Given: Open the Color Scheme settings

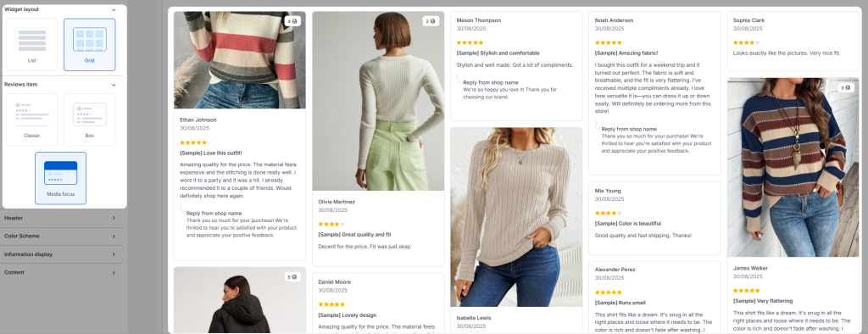Looking at the screenshot, I should tap(61, 237).
